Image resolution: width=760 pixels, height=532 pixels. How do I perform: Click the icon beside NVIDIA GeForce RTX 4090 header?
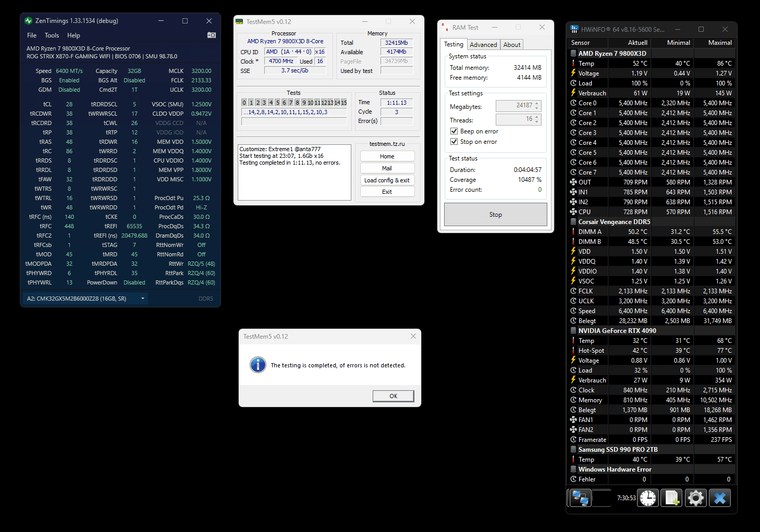(x=573, y=331)
